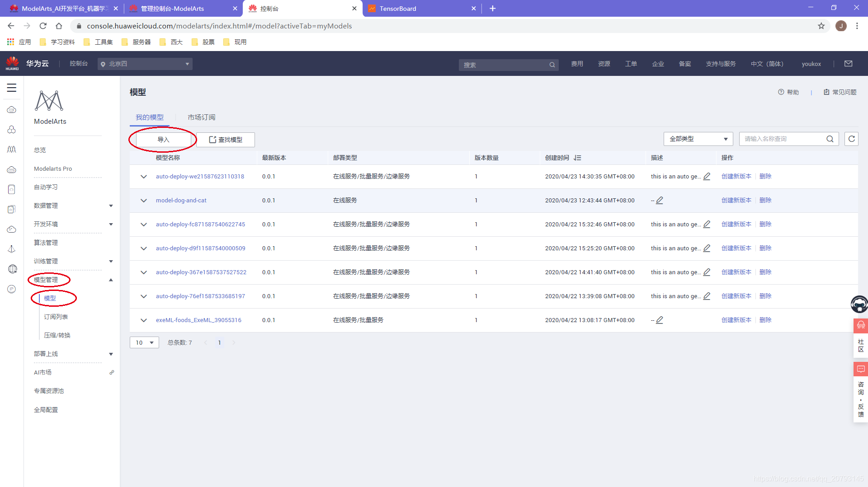This screenshot has height=487, width=868.
Task: Click the search icon in name query field
Action: (830, 139)
